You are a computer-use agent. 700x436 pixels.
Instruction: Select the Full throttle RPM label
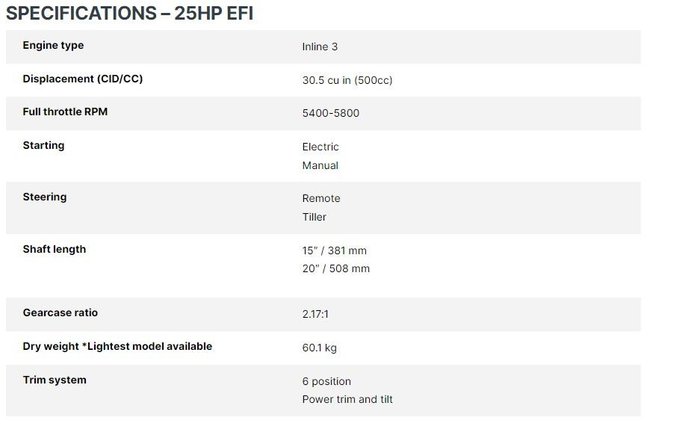click(x=65, y=112)
